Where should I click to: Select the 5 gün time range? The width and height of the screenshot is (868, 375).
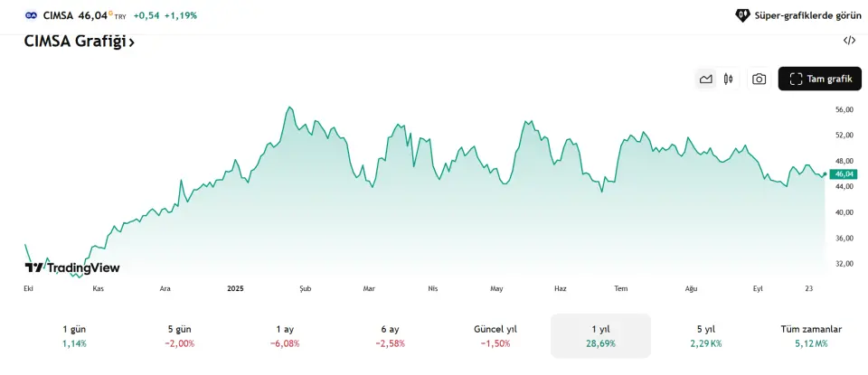point(179,335)
